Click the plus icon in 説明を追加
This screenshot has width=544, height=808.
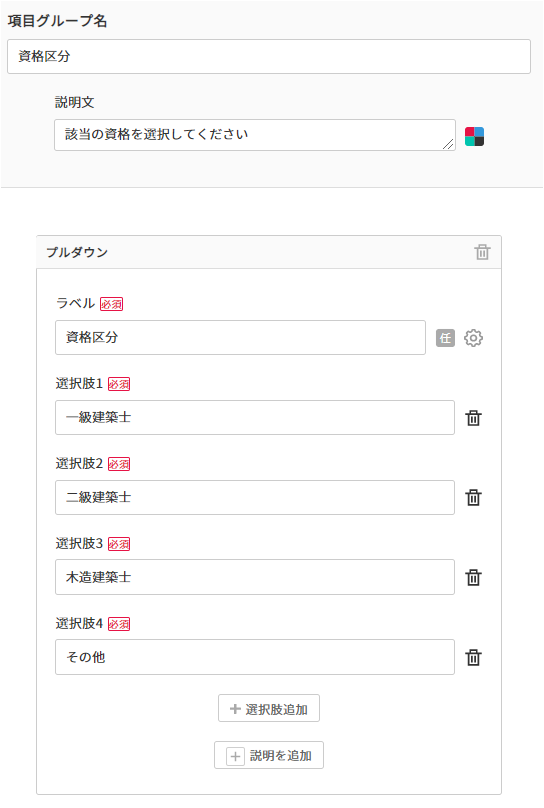pos(235,756)
